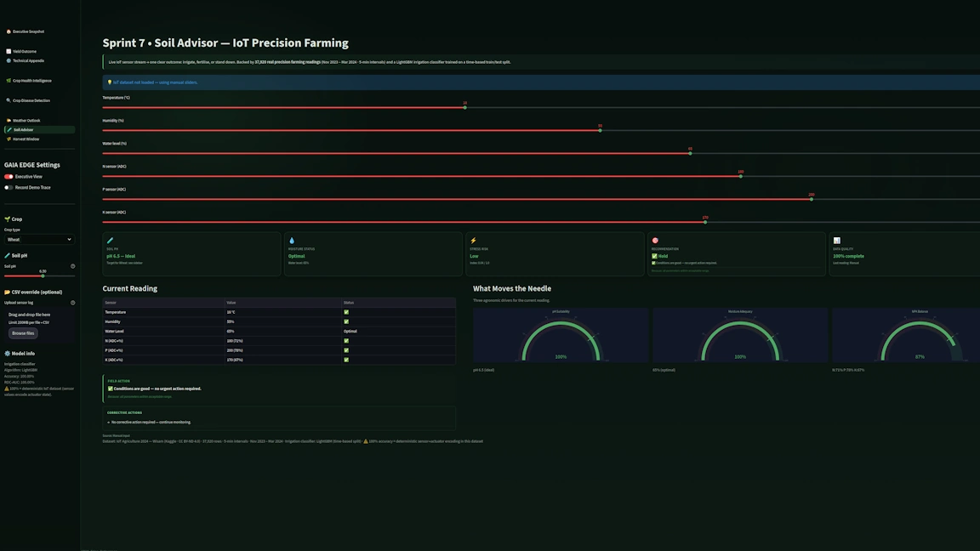Open the Crop type dropdown
This screenshot has height=551, width=980.
point(39,240)
